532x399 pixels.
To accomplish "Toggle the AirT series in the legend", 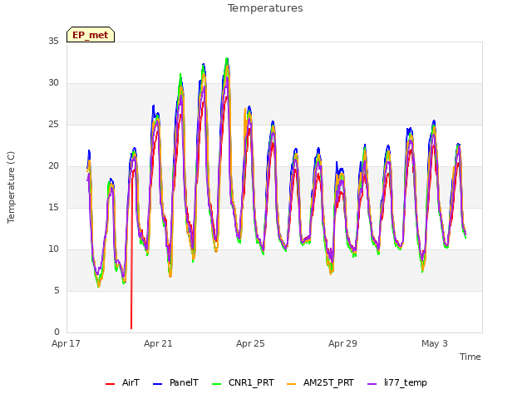I will 122,383.
